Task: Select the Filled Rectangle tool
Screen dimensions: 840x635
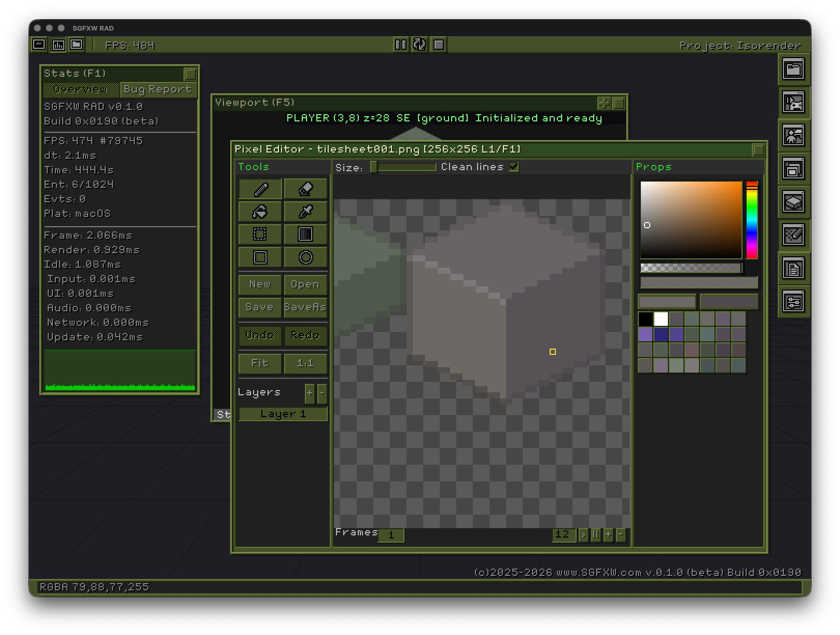Action: point(306,234)
